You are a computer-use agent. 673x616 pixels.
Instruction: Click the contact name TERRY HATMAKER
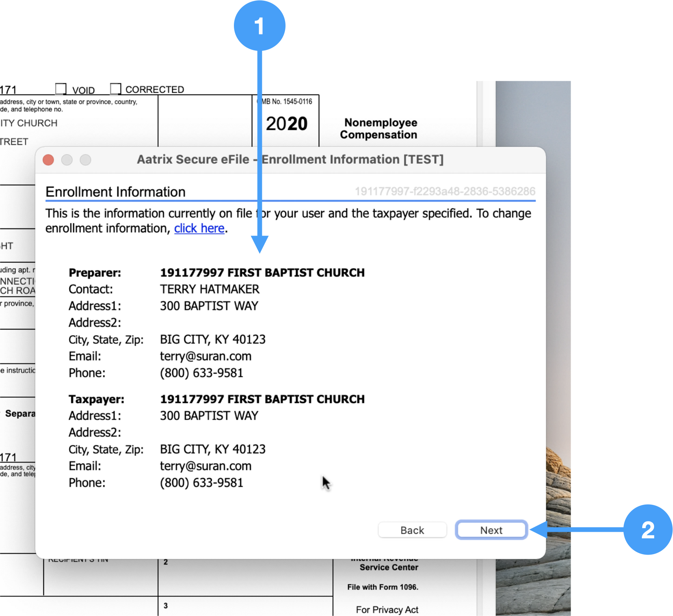tap(210, 289)
